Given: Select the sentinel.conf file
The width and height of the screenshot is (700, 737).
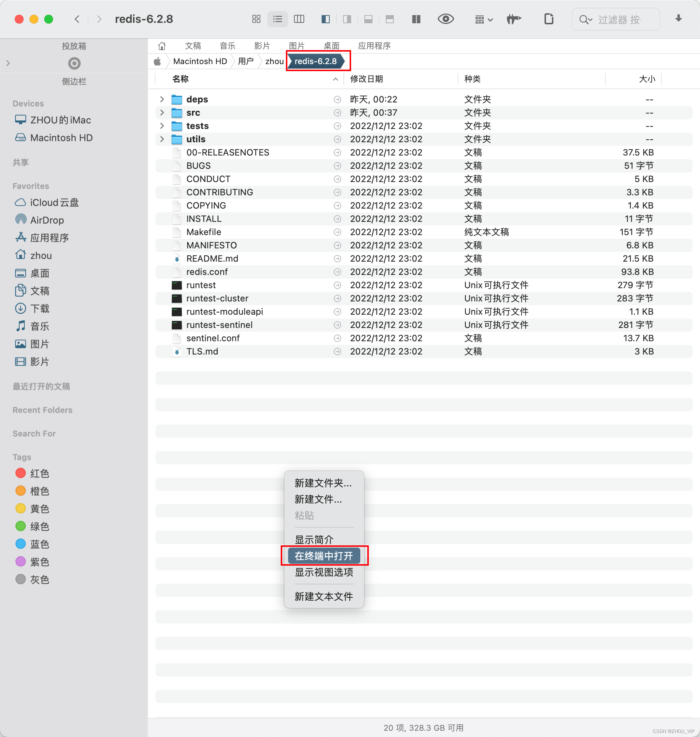Looking at the screenshot, I should click(213, 338).
